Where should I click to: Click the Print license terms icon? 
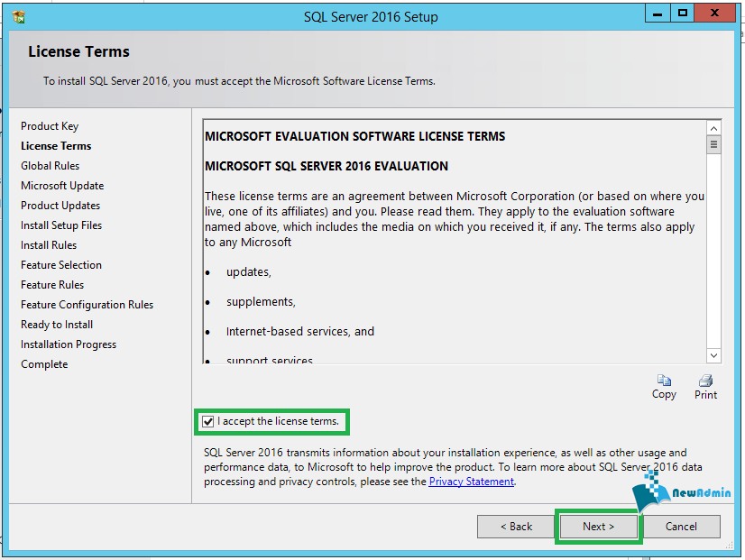click(705, 381)
